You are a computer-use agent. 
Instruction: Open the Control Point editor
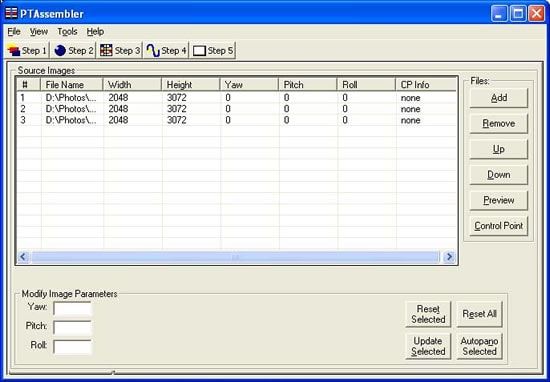tap(498, 226)
